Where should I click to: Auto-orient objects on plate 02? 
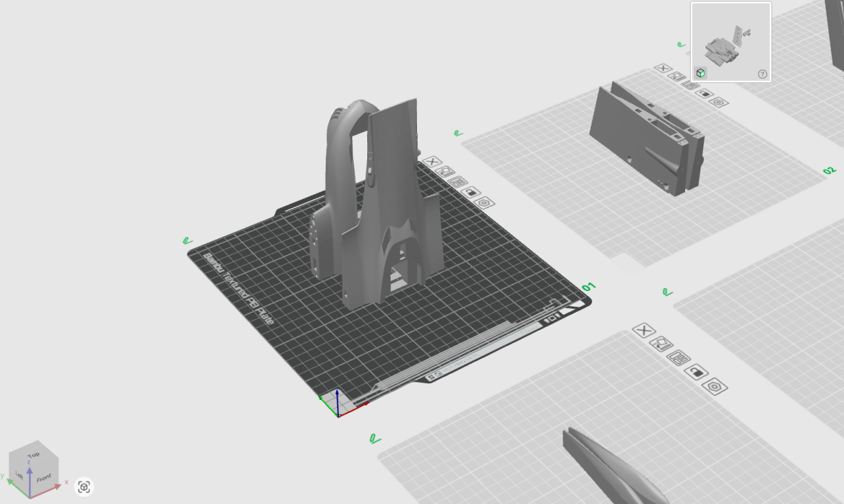pyautogui.click(x=677, y=77)
